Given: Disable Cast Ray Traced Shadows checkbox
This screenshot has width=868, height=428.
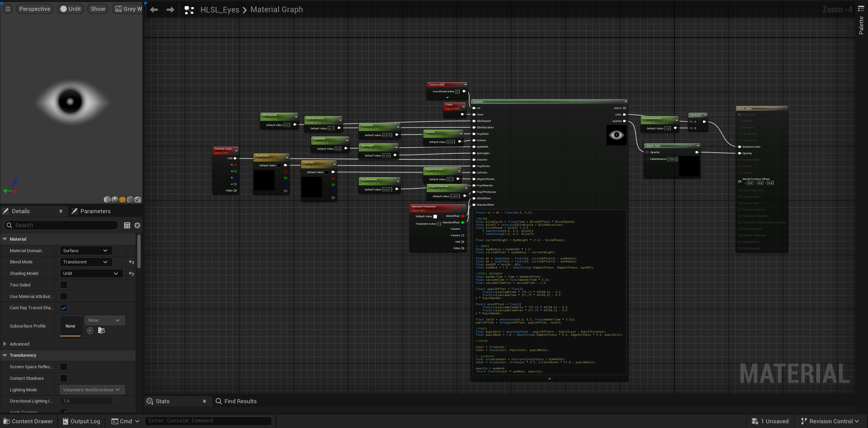Looking at the screenshot, I should tap(63, 308).
